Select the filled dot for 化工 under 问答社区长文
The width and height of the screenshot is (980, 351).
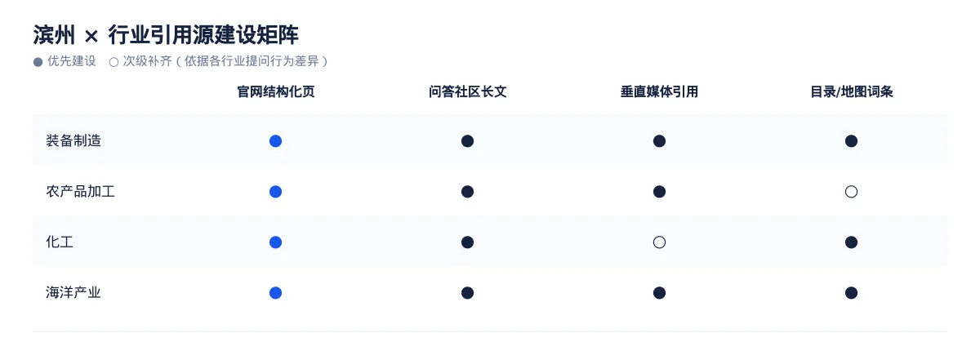(x=467, y=242)
